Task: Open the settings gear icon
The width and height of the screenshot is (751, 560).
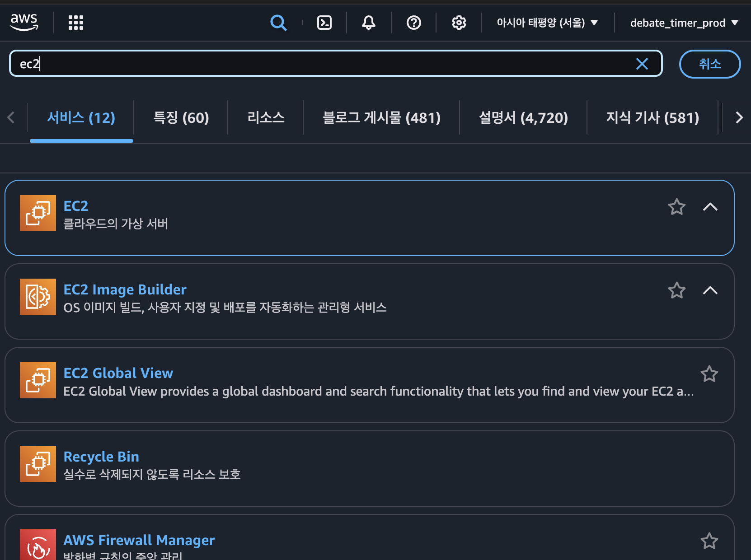Action: click(x=459, y=23)
